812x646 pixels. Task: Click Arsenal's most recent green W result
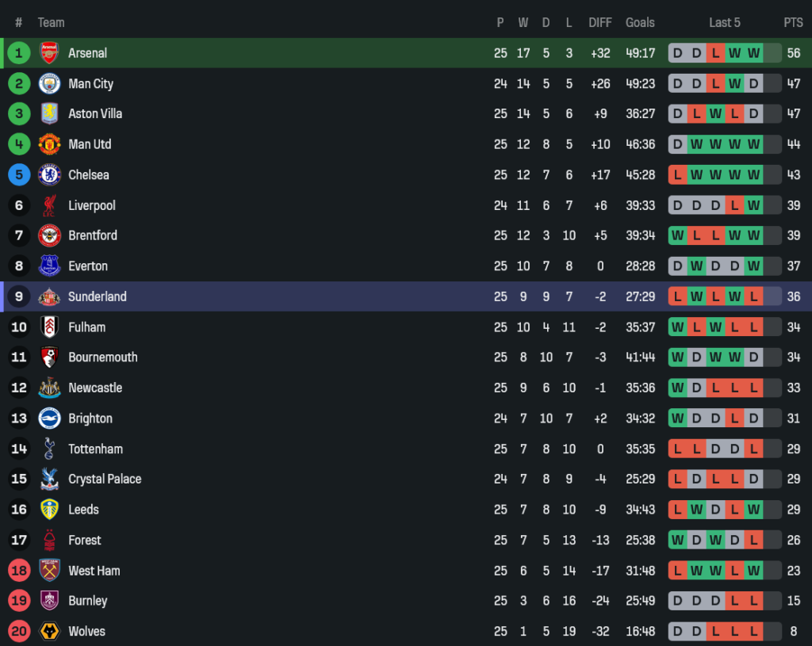coord(753,53)
